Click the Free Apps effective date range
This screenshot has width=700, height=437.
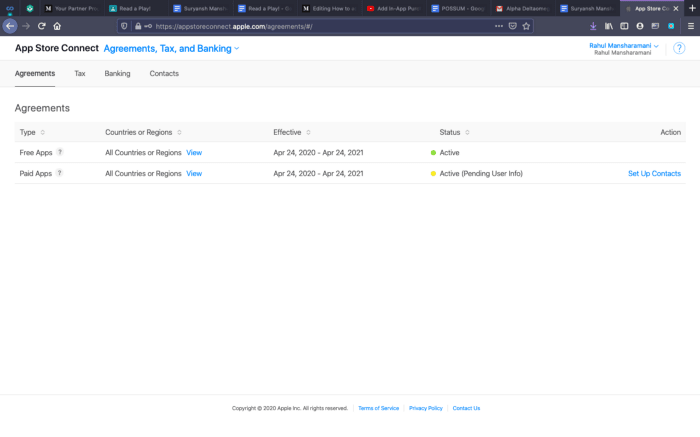pos(318,153)
